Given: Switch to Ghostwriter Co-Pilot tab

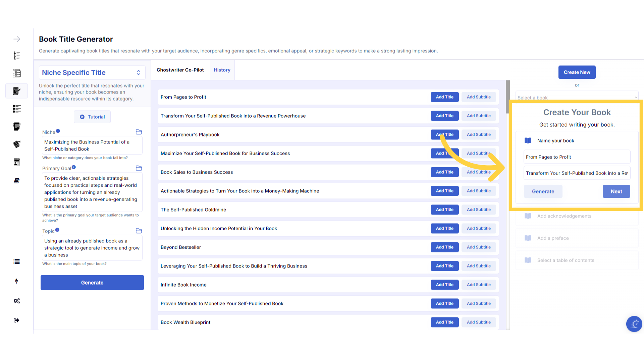Looking at the screenshot, I should pyautogui.click(x=180, y=70).
